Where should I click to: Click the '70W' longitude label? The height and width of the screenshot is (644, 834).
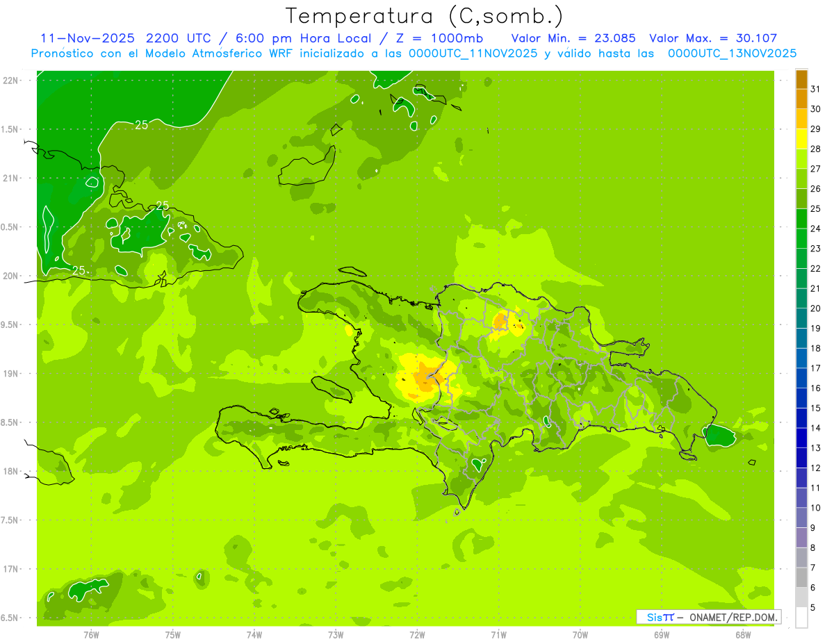point(580,635)
